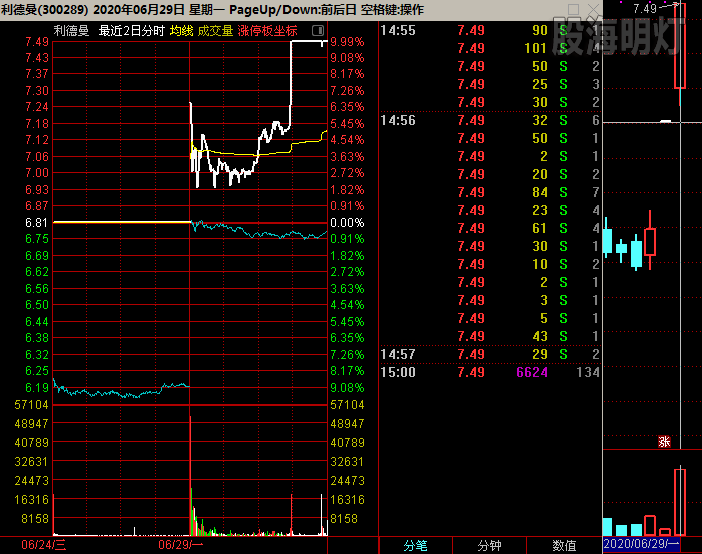Click the 43 volume trade entry
The image size is (702, 554).
coord(540,336)
